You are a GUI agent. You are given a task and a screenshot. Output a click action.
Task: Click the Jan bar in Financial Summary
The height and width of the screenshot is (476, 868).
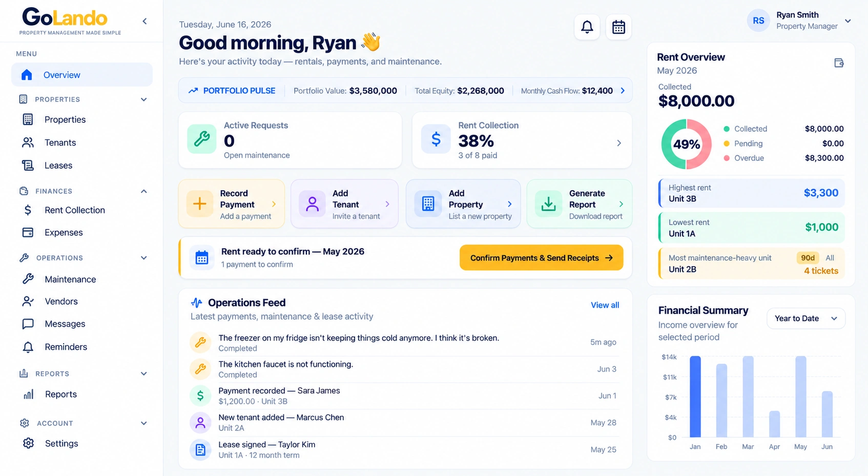point(695,397)
